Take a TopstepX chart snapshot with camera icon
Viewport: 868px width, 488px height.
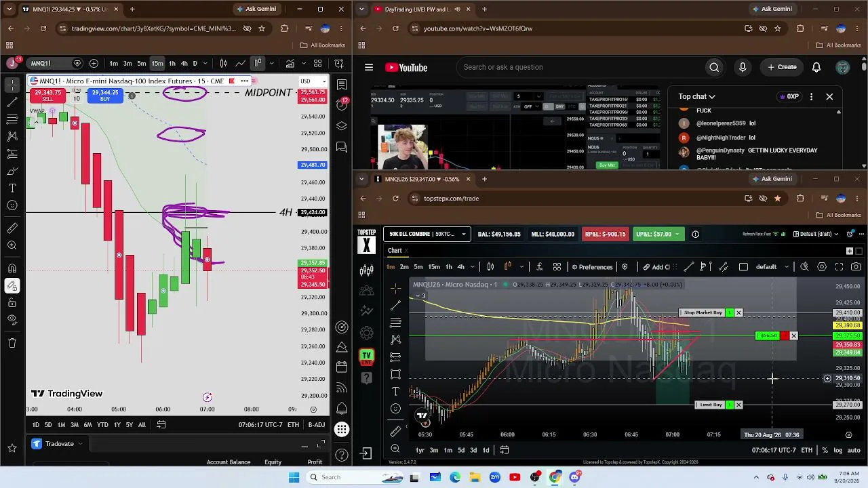856,267
